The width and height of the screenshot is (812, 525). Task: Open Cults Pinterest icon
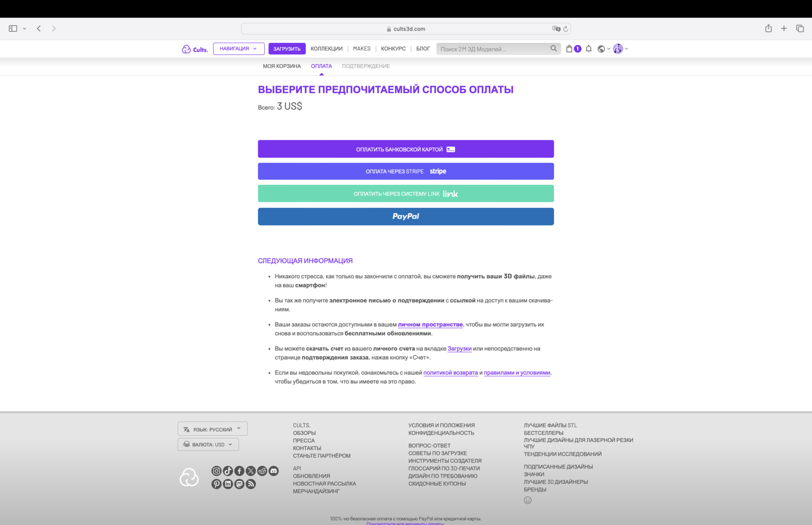point(217,484)
